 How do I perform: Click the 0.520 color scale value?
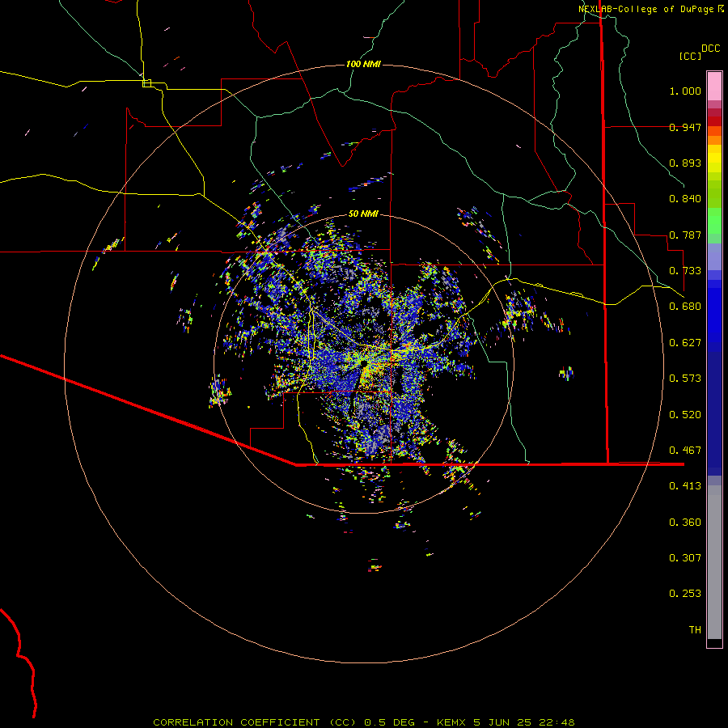[x=685, y=415]
